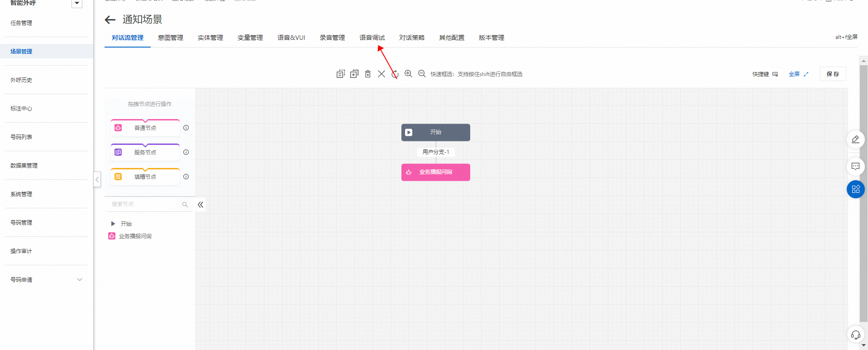Switch to the 对话策略 tab
The image size is (868, 350).
click(x=412, y=38)
